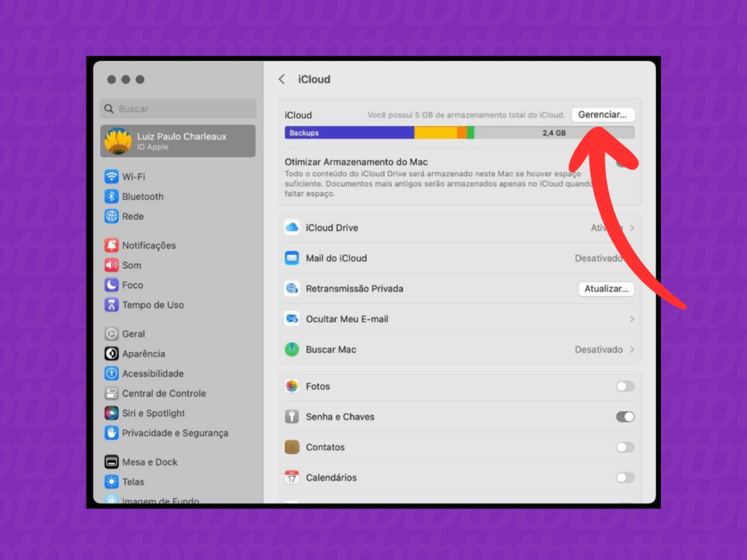The width and height of the screenshot is (747, 560).
Task: Enable the Fotos sync toggle
Action: pos(624,386)
